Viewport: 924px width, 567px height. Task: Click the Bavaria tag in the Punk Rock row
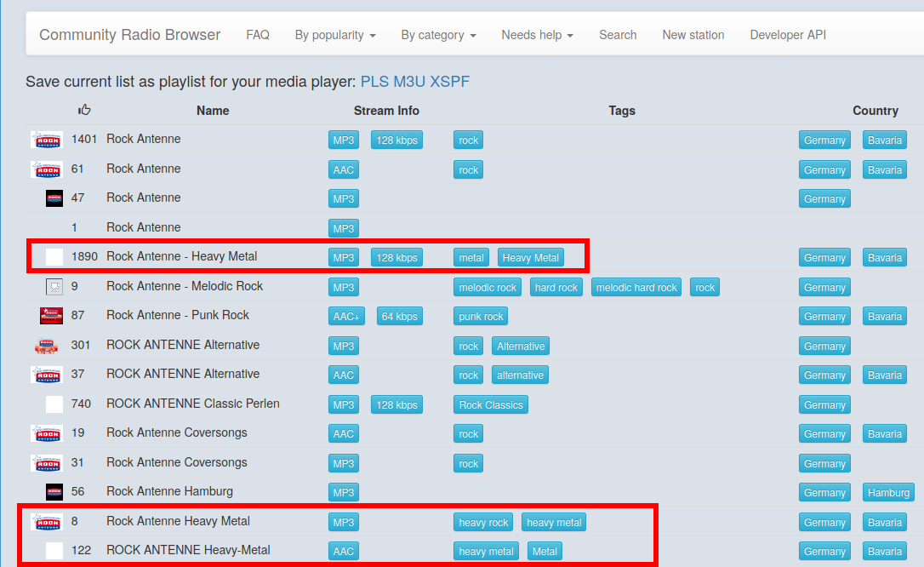tap(885, 317)
